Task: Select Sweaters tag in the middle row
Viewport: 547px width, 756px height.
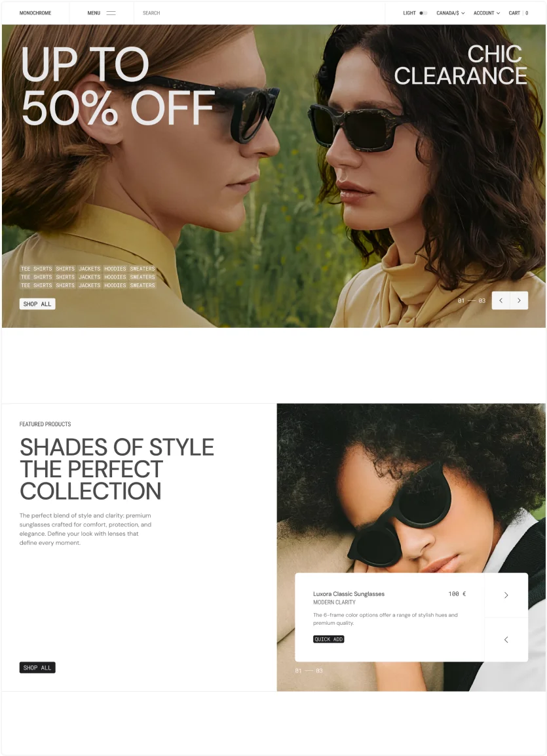Action: (x=143, y=277)
